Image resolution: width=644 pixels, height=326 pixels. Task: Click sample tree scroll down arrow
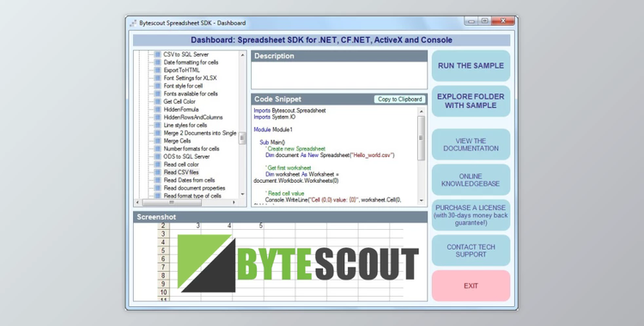point(242,194)
